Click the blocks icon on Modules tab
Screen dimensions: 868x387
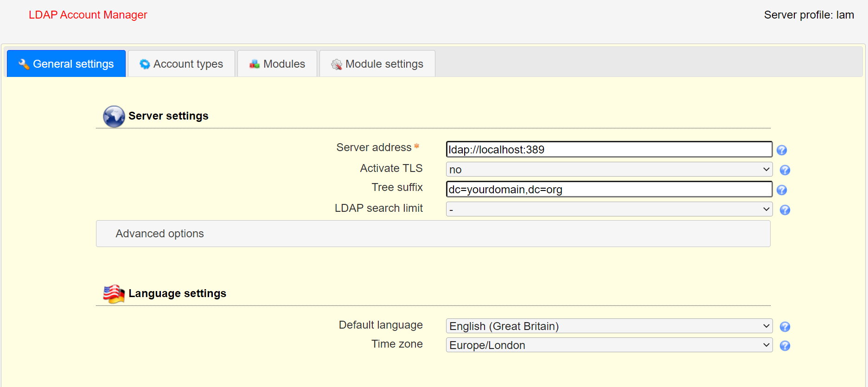pos(255,64)
